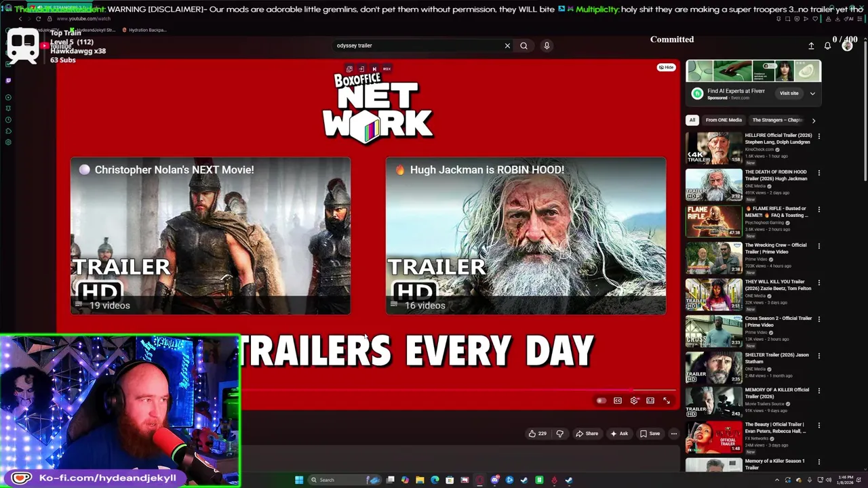Switch to theater mode

pos(650,401)
